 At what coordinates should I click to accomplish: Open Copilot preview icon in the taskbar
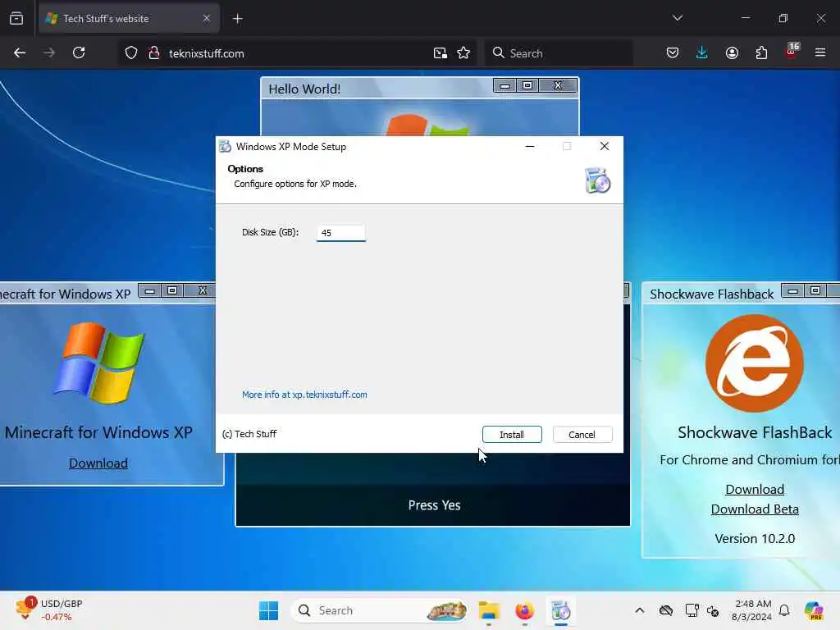pyautogui.click(x=814, y=610)
